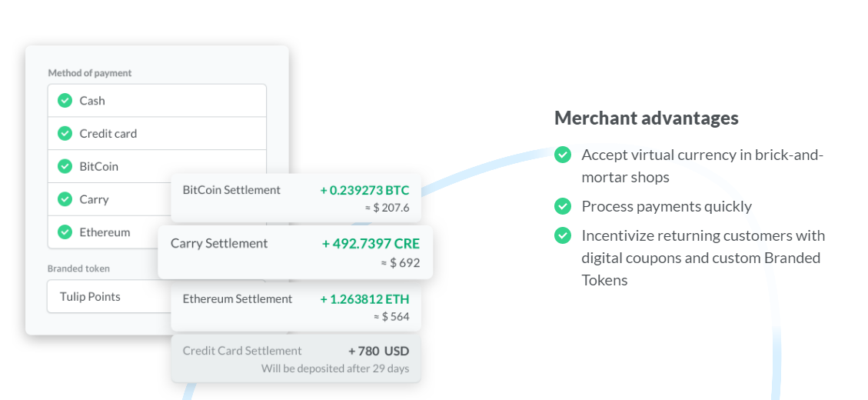The width and height of the screenshot is (868, 400).
Task: Click the +1.263812 ETH amount
Action: [364, 299]
